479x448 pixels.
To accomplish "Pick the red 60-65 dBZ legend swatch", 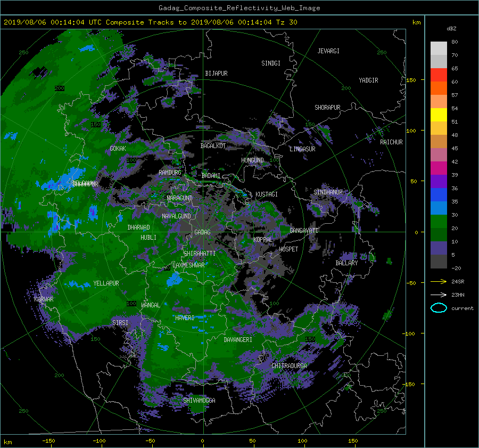I will [x=439, y=75].
